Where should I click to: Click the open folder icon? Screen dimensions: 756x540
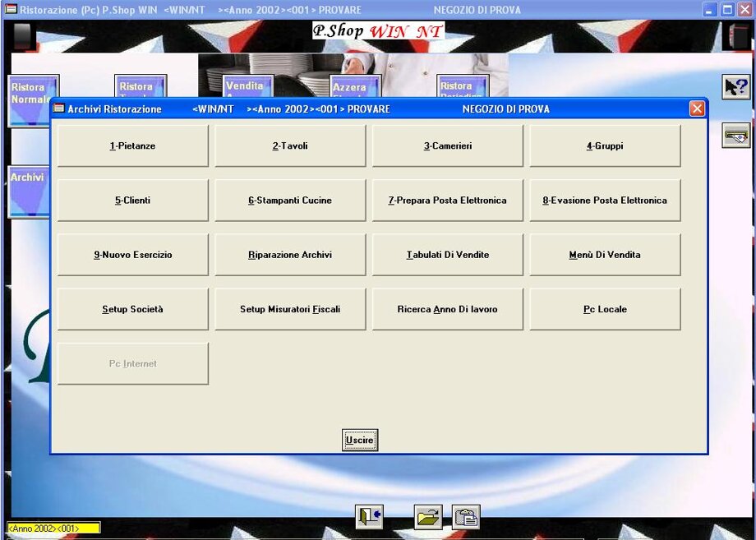coord(427,516)
